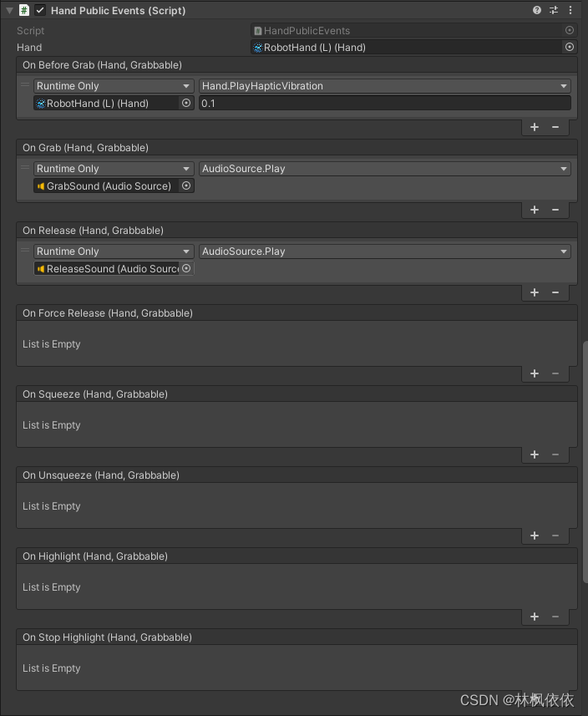Click the help icon on the component header
Viewport: 588px width, 716px height.
(x=536, y=10)
